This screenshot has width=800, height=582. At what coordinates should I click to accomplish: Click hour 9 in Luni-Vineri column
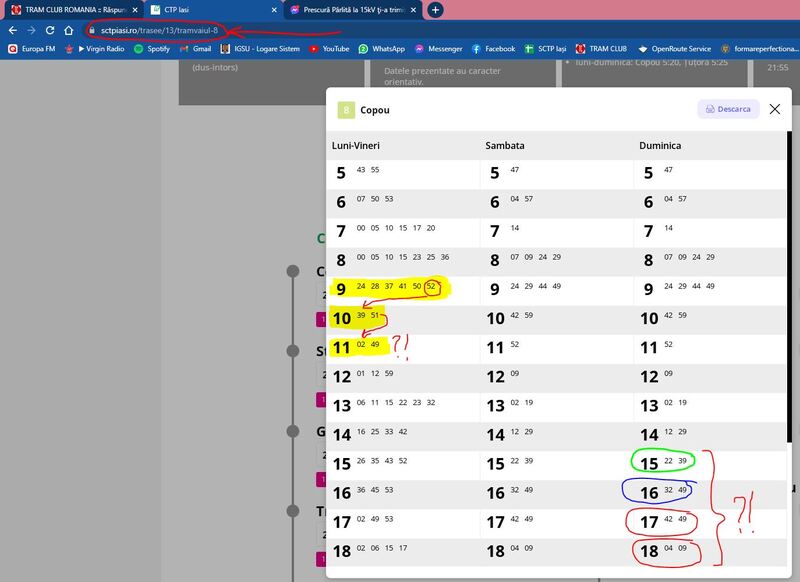point(341,290)
